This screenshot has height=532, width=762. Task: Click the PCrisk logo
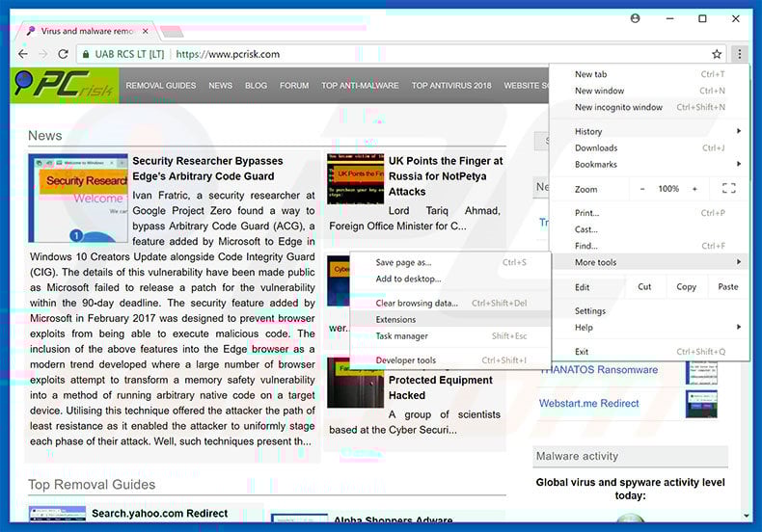tap(65, 86)
